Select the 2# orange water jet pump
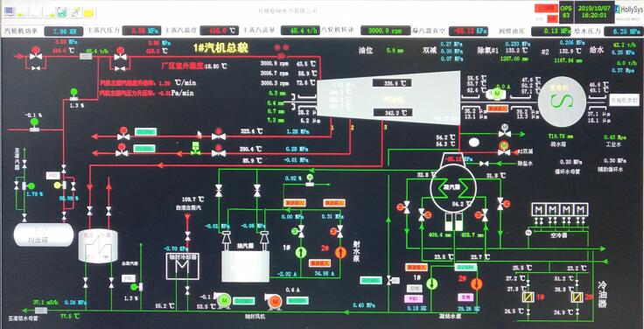Image resolution: width=644 pixels, height=329 pixels. point(340,253)
